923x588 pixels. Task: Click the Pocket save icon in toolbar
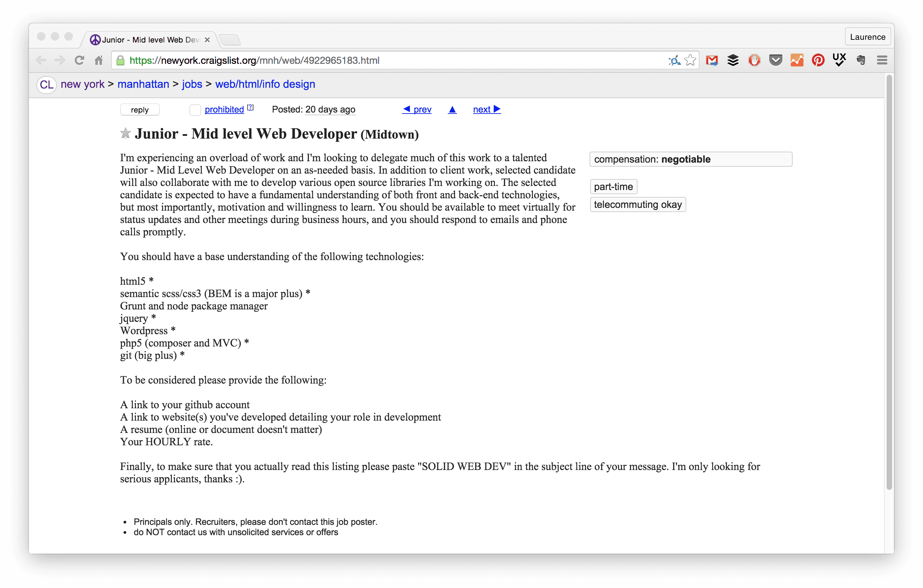775,60
